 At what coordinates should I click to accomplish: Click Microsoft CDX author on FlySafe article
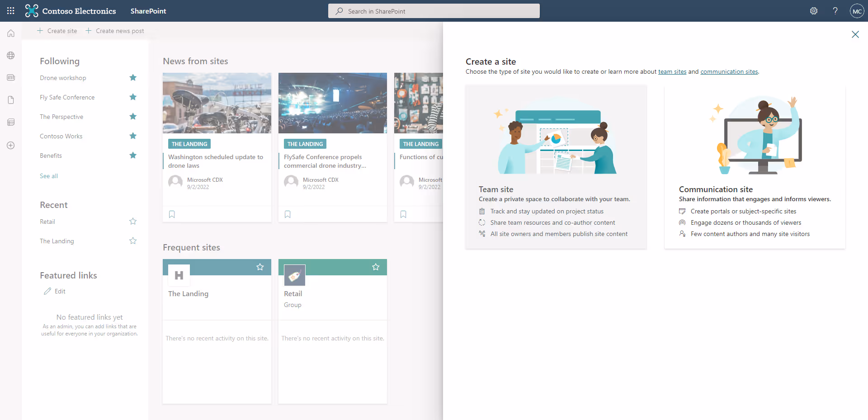(321, 179)
